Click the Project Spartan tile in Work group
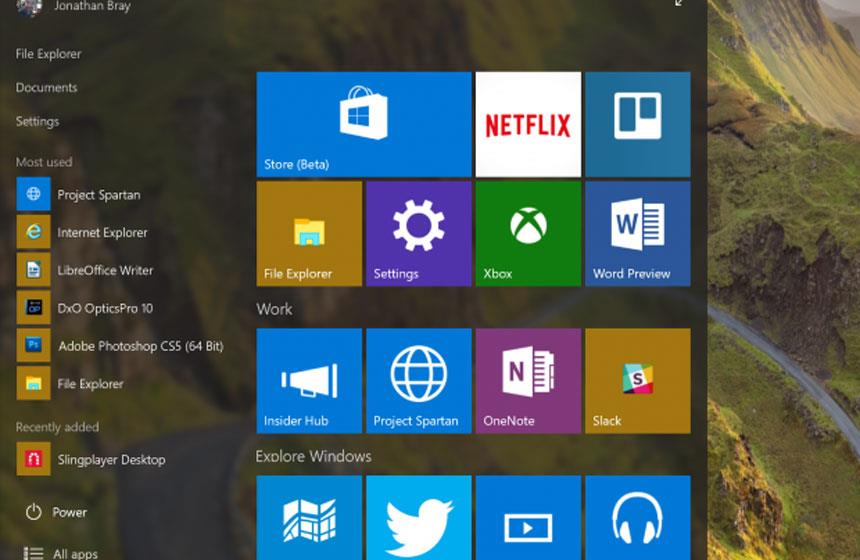 click(418, 380)
